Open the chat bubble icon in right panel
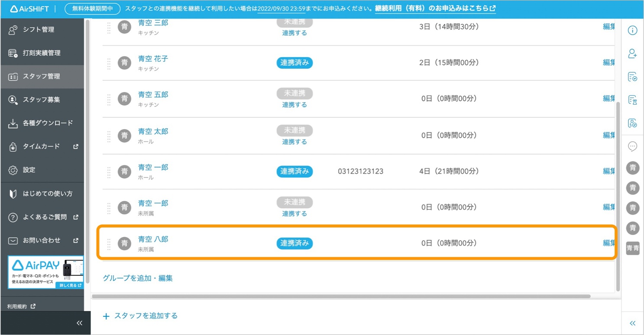The height and width of the screenshot is (335, 644). point(632,146)
